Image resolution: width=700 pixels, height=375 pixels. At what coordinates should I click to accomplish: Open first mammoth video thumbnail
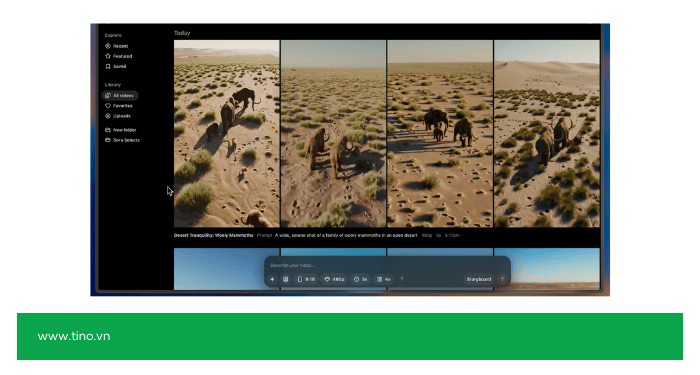click(x=227, y=133)
